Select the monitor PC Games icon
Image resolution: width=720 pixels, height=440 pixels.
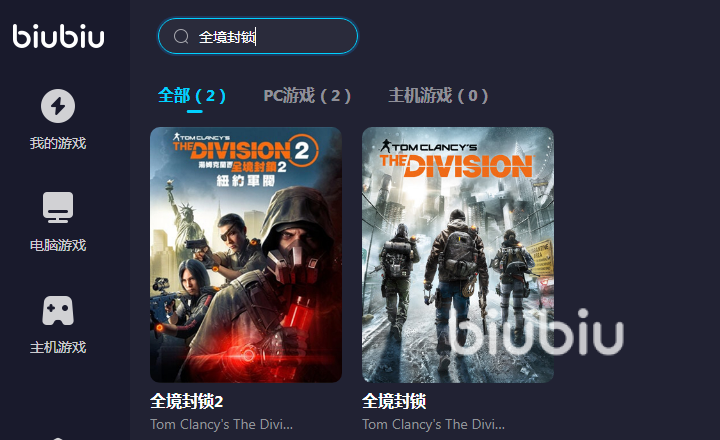(x=58, y=208)
